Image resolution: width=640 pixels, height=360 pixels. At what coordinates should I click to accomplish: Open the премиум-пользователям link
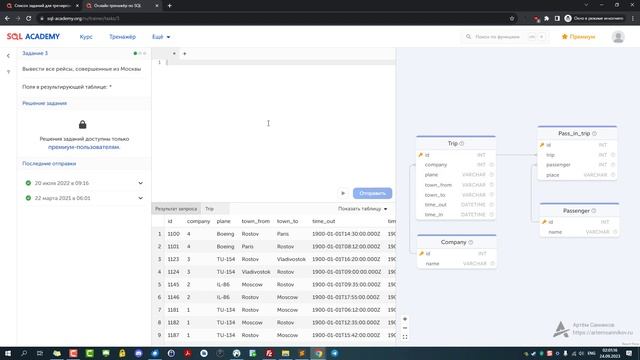point(84,147)
